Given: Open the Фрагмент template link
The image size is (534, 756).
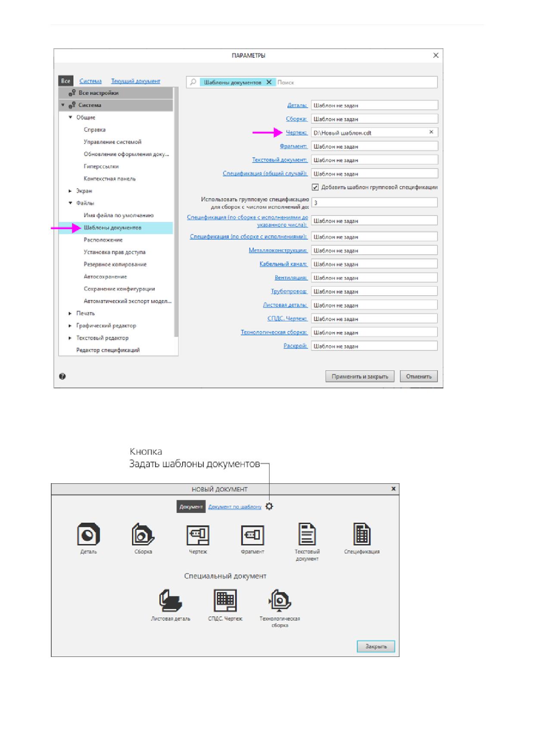Looking at the screenshot, I should tap(294, 146).
